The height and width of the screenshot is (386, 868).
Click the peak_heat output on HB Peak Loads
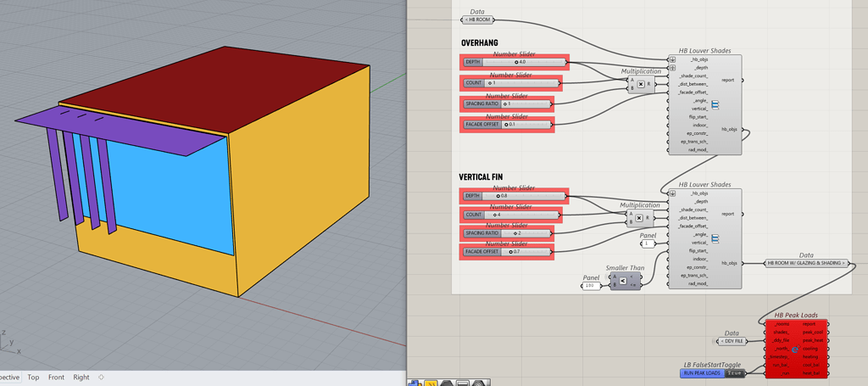coord(813,340)
